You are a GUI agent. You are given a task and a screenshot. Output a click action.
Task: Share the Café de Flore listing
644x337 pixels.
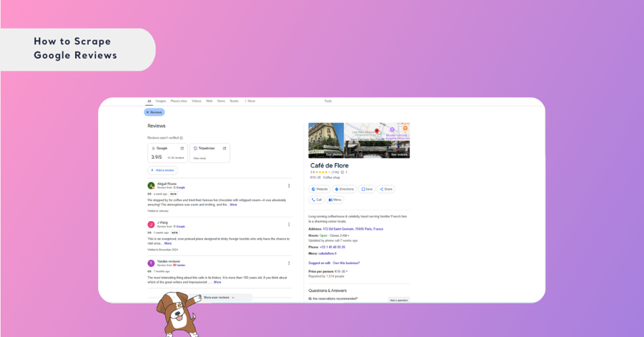click(386, 189)
